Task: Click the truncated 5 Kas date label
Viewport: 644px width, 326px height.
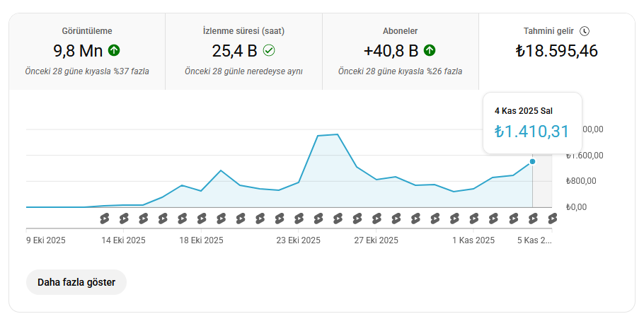Action: click(x=534, y=240)
